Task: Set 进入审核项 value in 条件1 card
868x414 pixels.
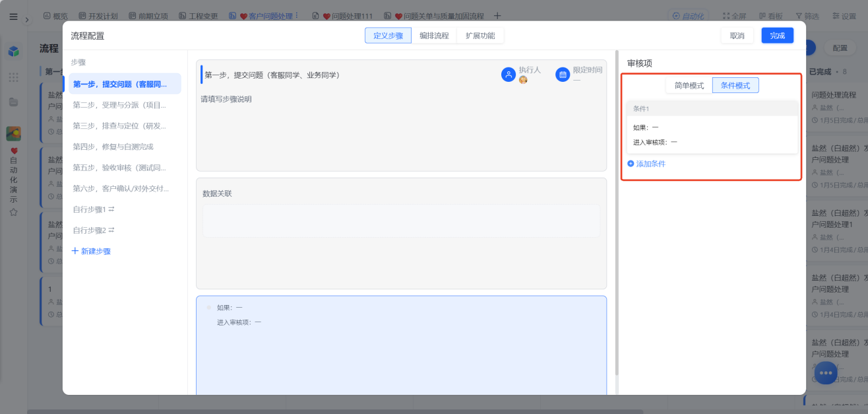Action: click(x=674, y=142)
